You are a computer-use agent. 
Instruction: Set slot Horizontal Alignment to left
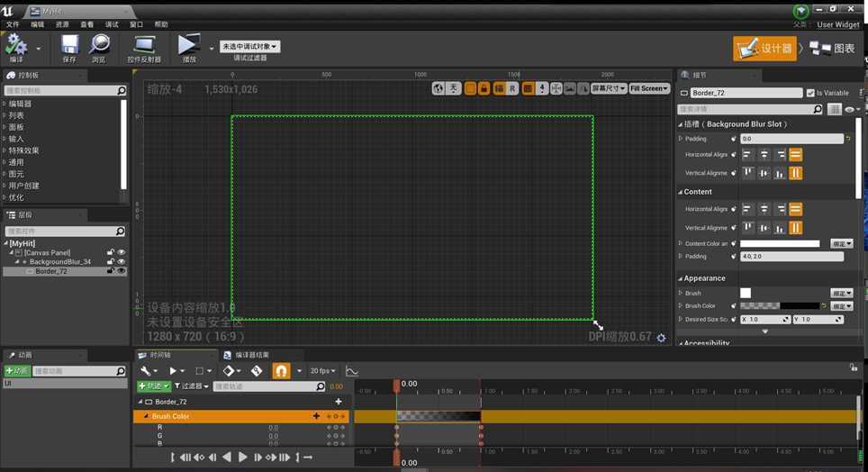(x=747, y=155)
